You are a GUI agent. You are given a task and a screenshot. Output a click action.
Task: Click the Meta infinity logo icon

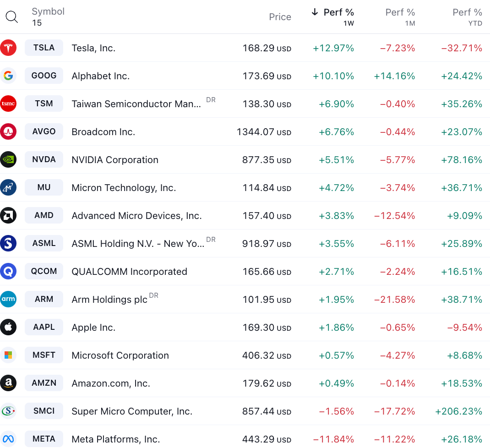pos(9,439)
